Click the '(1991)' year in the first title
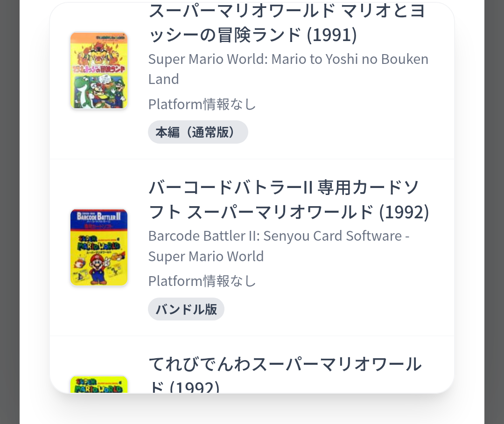This screenshot has width=504, height=424. click(x=332, y=35)
